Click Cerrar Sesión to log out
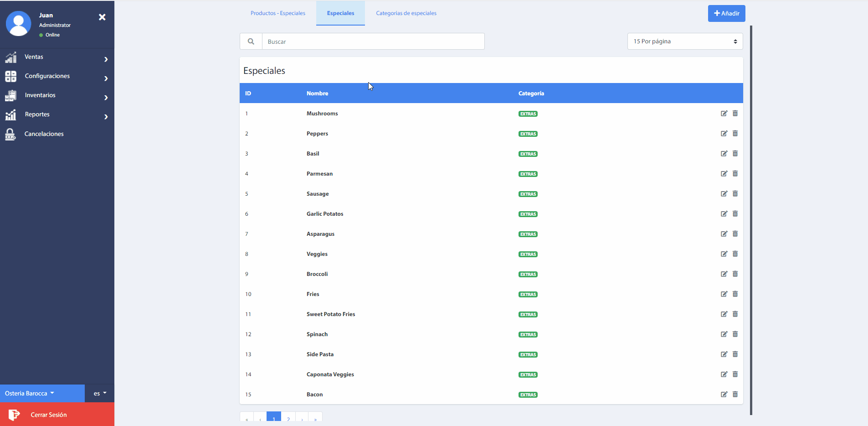 48,415
